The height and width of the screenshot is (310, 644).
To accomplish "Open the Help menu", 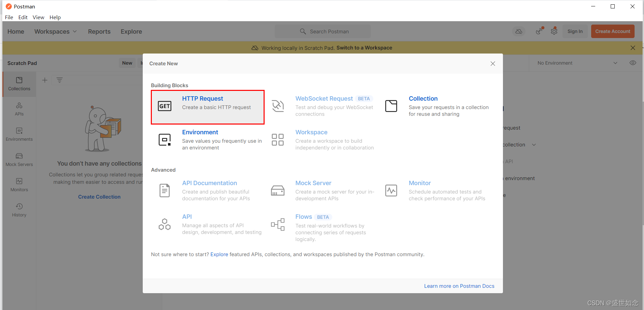I will [x=55, y=17].
